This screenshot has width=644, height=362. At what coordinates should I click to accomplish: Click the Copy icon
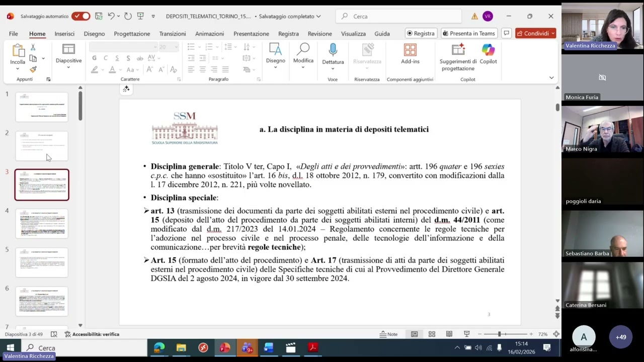pos(33,58)
